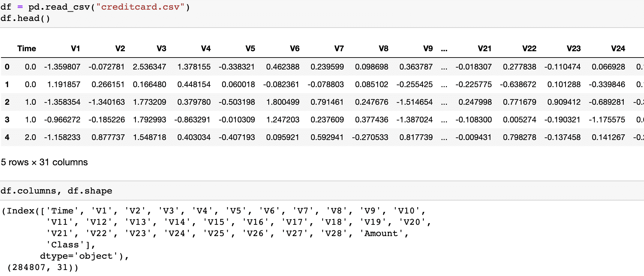This screenshot has width=644, height=276.
Task: Click the value 0.239599 in V7
Action: (327, 67)
